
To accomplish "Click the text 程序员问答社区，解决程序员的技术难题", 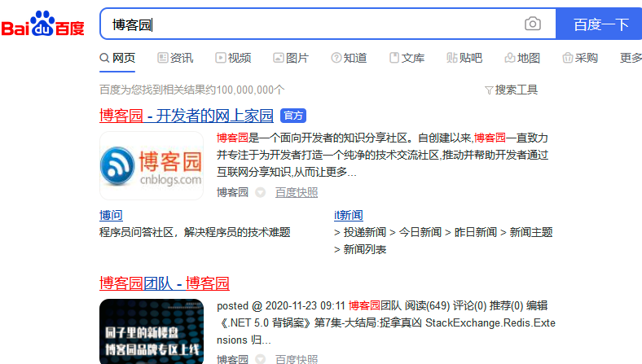I will click(195, 232).
